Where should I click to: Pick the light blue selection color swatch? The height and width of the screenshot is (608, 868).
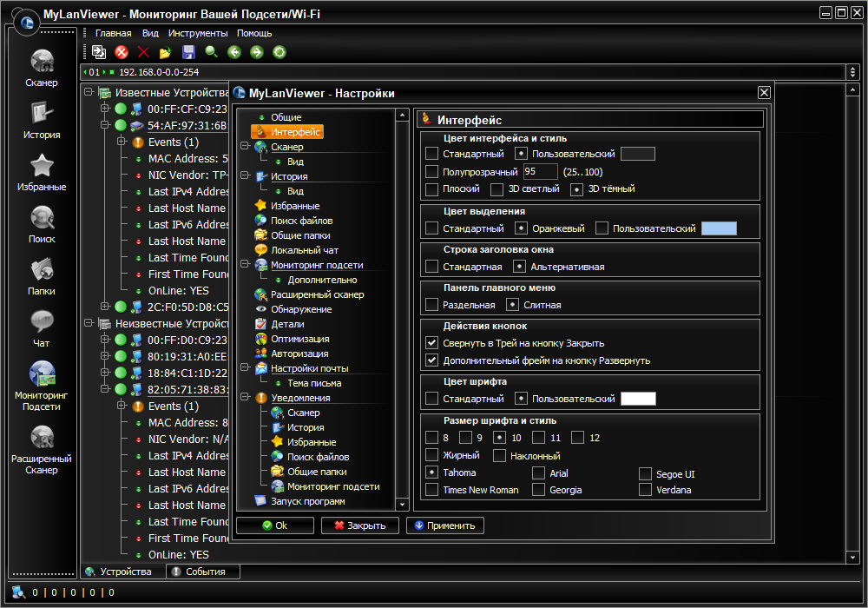(x=719, y=228)
